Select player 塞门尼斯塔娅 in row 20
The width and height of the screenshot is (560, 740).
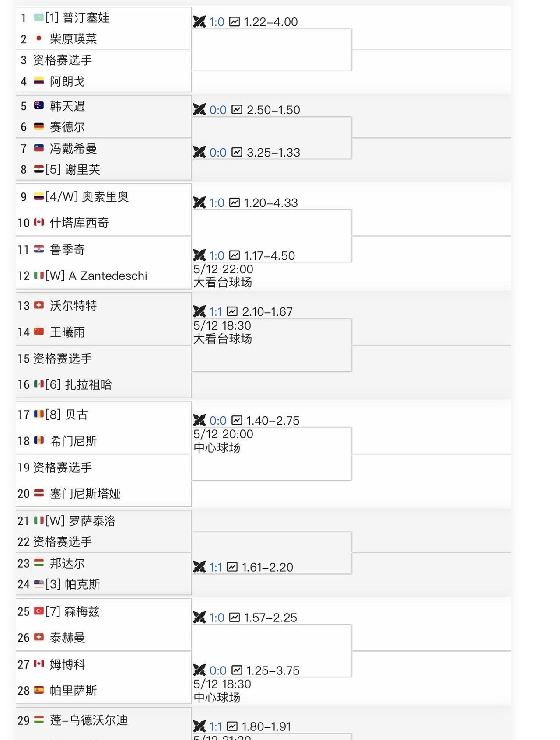(x=85, y=494)
